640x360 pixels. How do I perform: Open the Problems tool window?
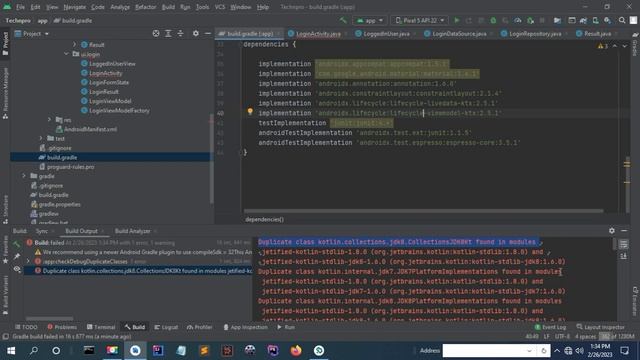click(62, 327)
